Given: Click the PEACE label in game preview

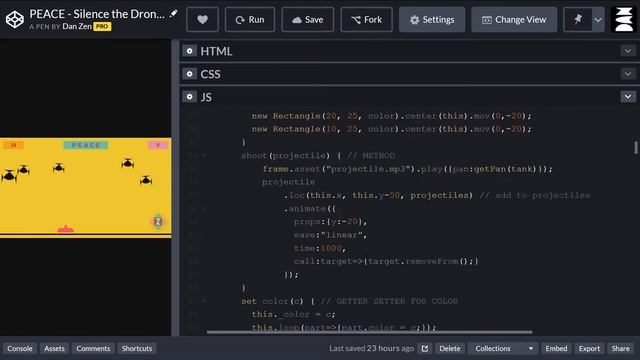Looking at the screenshot, I should tap(86, 145).
